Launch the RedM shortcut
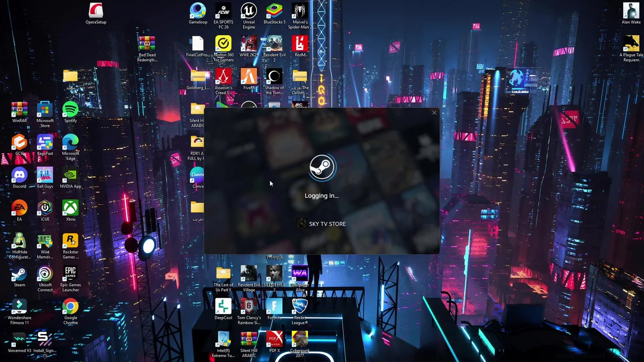Viewport: 644px width, 362px height. [x=300, y=46]
